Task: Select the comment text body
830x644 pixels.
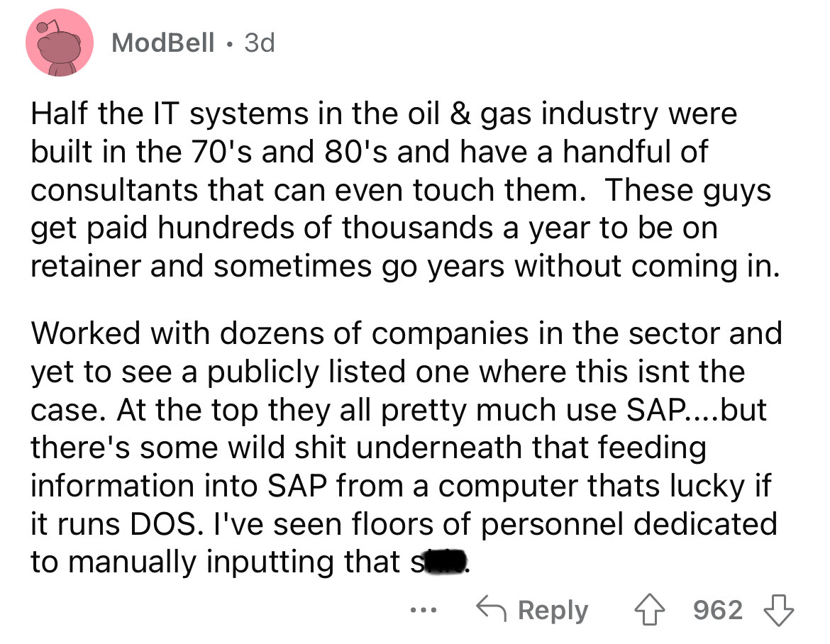Action: 404,333
